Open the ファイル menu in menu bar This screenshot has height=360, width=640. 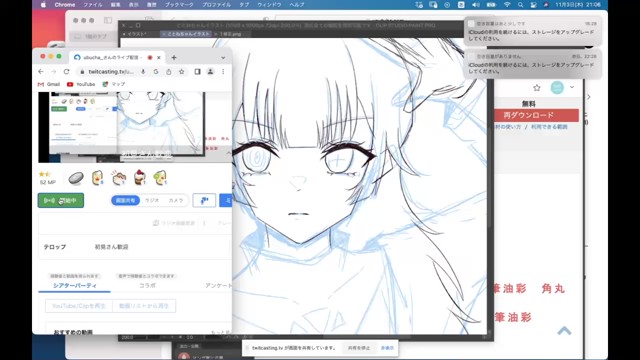pos(93,4)
